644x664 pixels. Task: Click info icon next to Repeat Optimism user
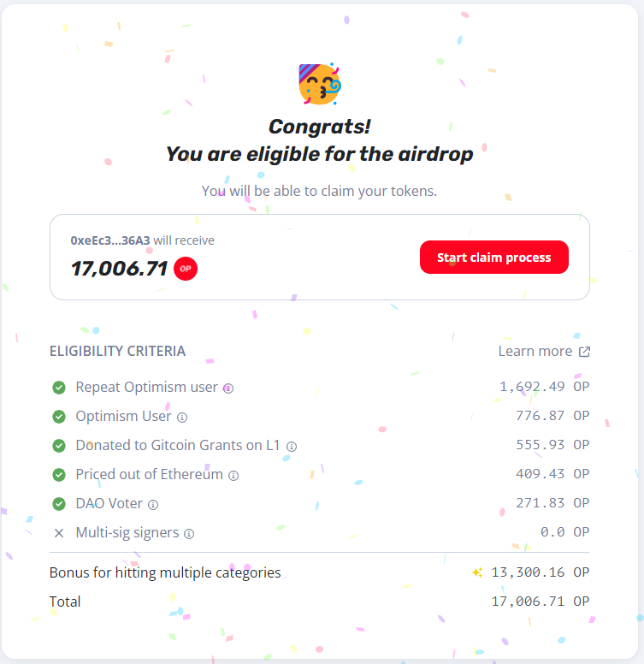[x=228, y=388]
